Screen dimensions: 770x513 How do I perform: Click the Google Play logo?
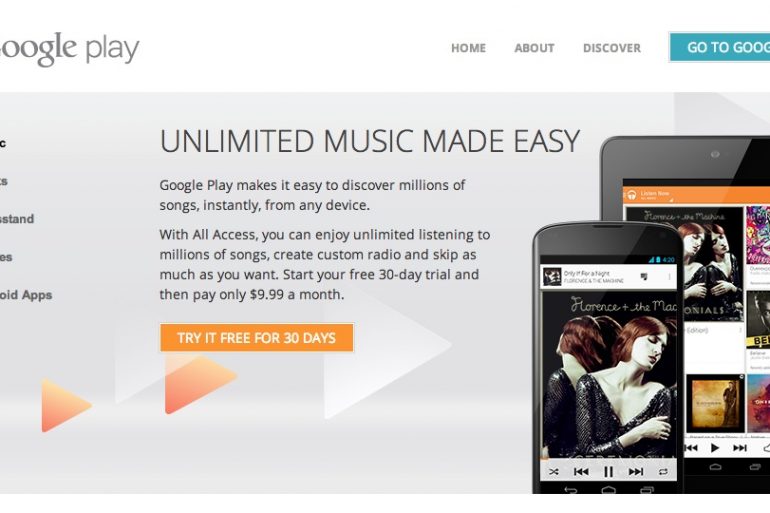click(x=70, y=49)
